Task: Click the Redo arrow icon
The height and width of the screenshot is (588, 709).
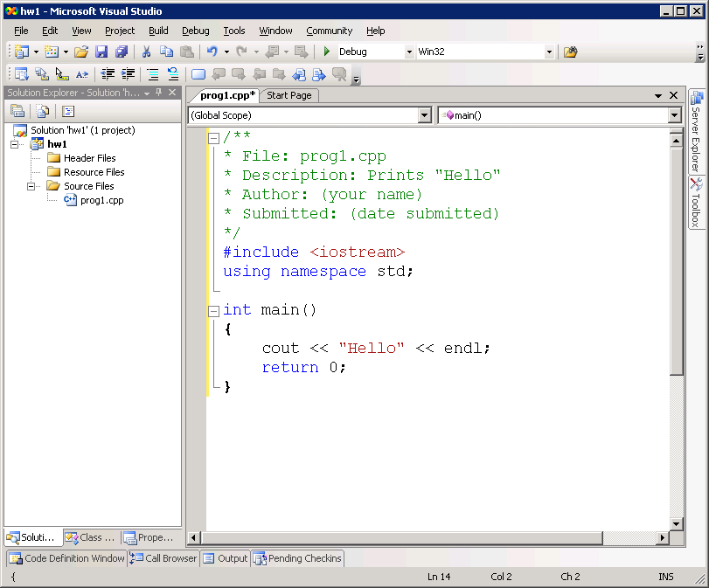Action: pos(242,52)
